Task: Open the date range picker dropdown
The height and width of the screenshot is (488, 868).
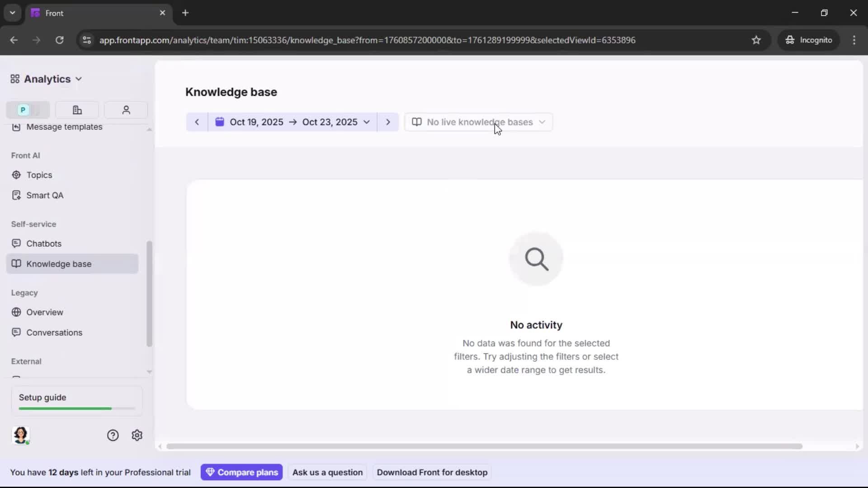Action: [292, 122]
